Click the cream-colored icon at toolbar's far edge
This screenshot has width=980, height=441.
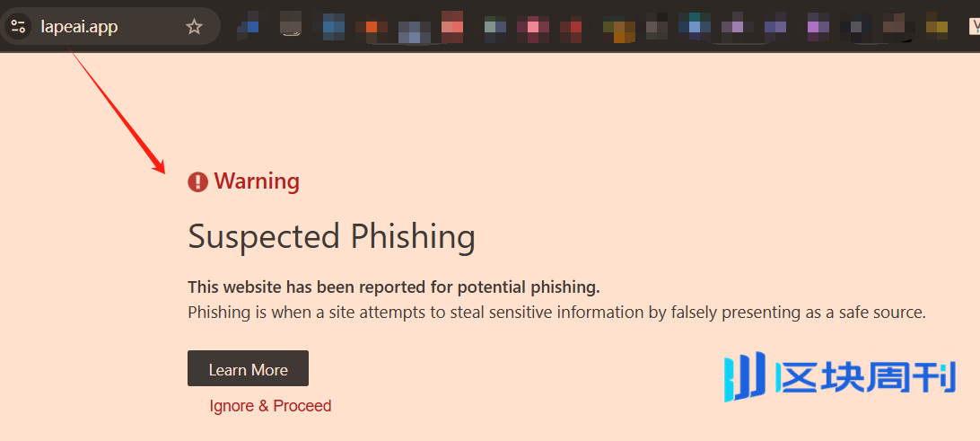pyautogui.click(x=975, y=26)
